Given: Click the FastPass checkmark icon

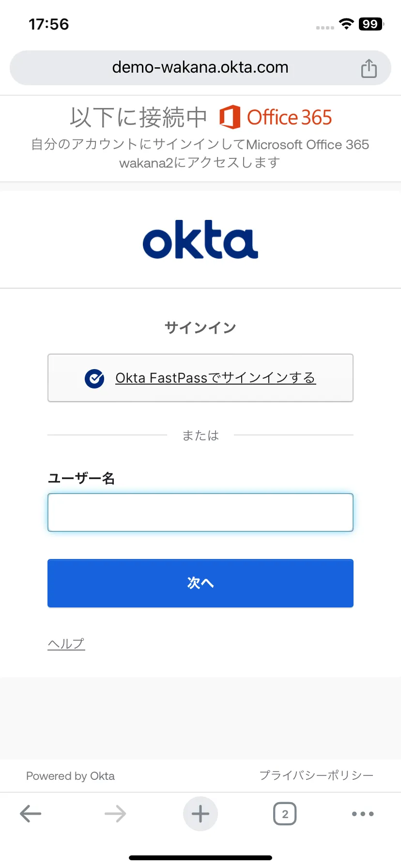Looking at the screenshot, I should coord(94,378).
